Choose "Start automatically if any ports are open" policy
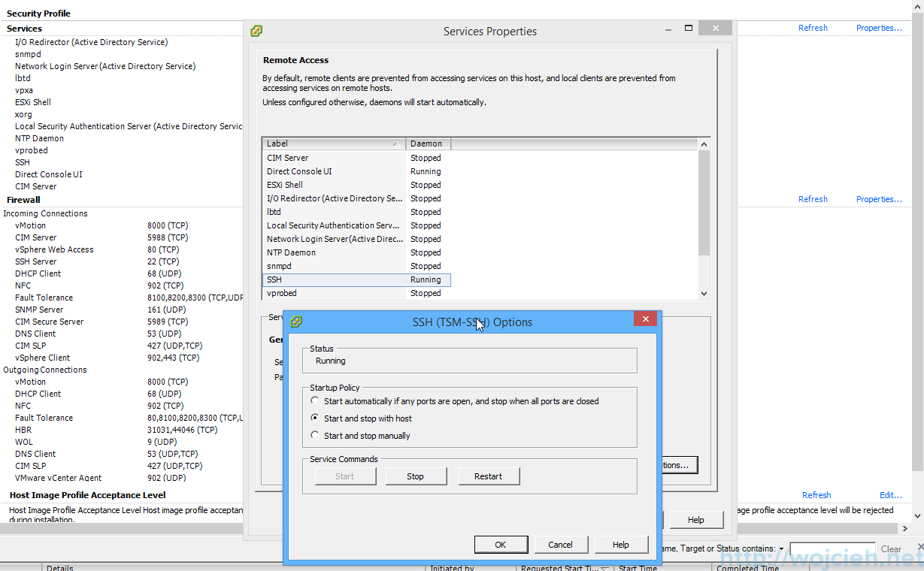This screenshot has height=571, width=924. 314,400
